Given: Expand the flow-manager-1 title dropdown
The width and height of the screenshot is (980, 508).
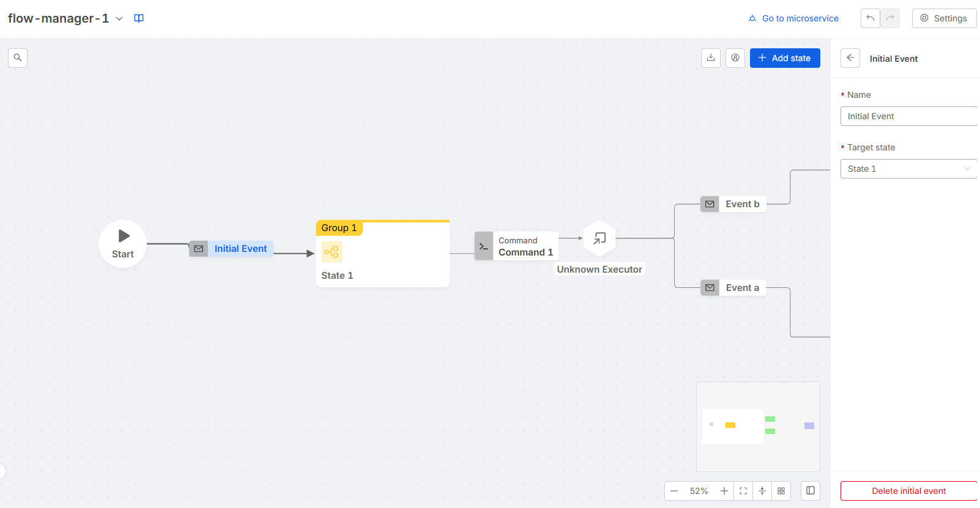Looking at the screenshot, I should point(119,18).
